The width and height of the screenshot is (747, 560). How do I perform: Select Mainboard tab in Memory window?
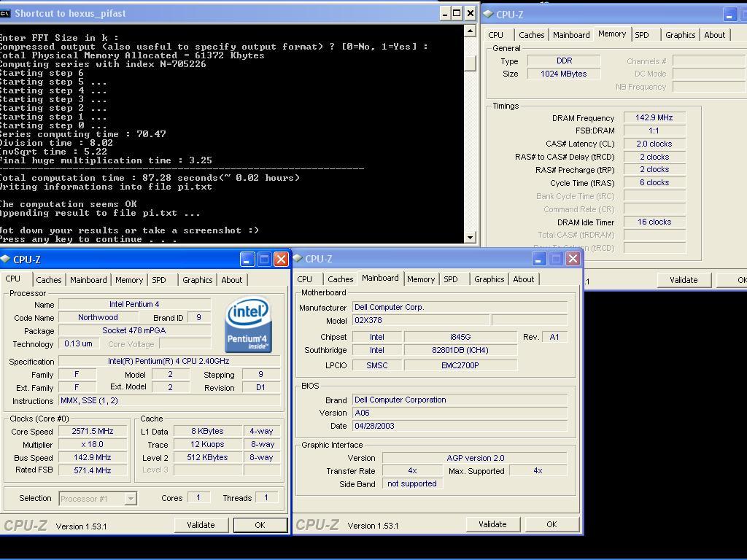pos(571,35)
